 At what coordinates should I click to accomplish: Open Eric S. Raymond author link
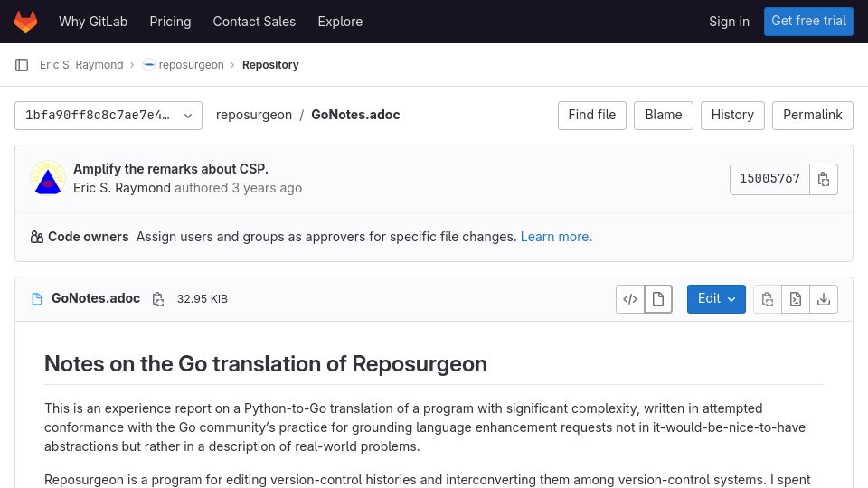(122, 188)
